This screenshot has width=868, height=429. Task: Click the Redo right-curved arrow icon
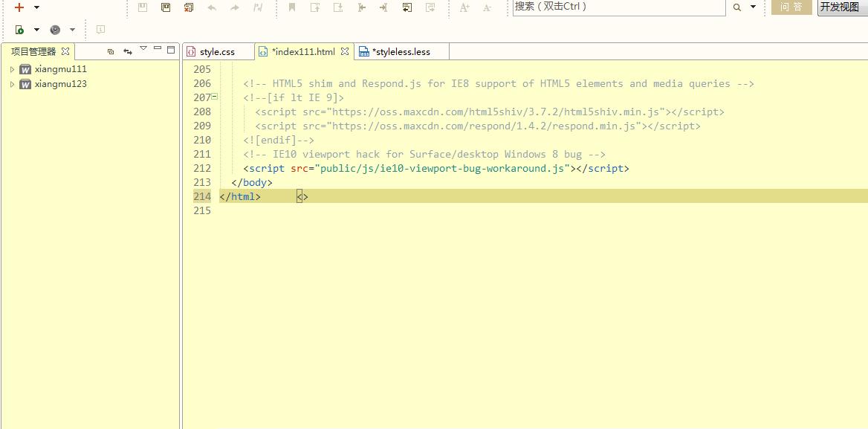click(x=235, y=7)
